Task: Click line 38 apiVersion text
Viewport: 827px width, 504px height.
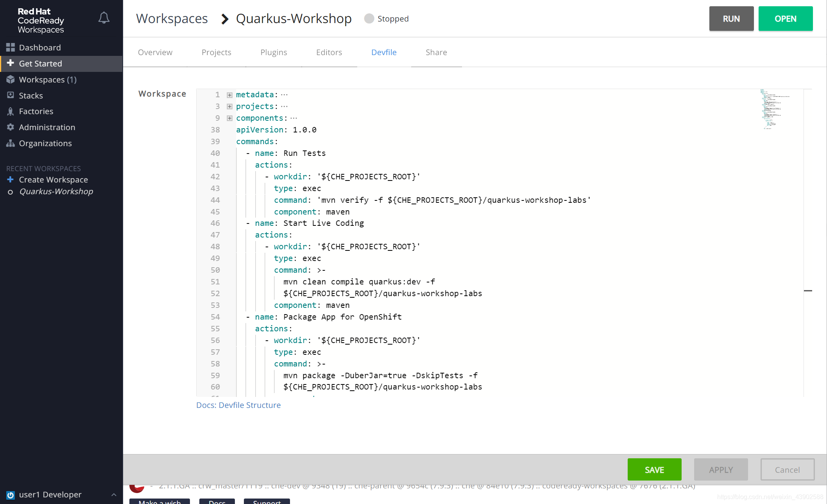Action: click(x=276, y=130)
